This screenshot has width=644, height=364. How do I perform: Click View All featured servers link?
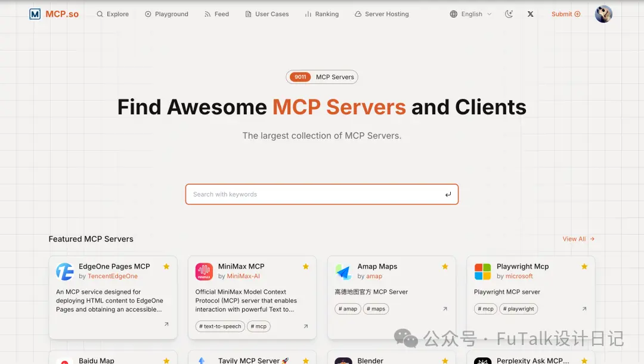click(x=578, y=239)
